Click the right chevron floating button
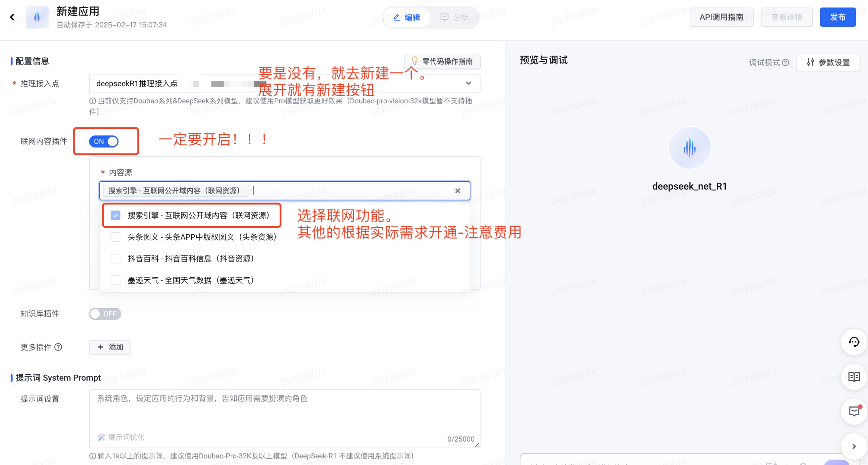 pyautogui.click(x=854, y=447)
